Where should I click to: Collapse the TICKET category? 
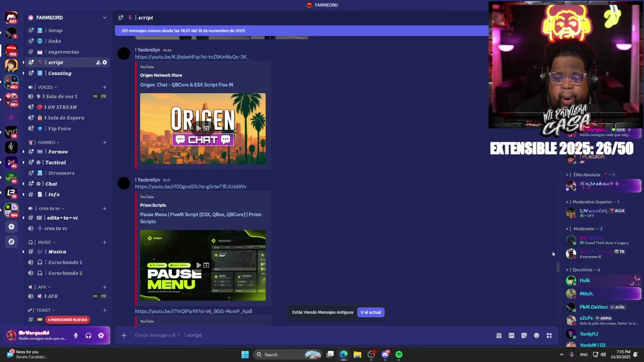(x=44, y=310)
